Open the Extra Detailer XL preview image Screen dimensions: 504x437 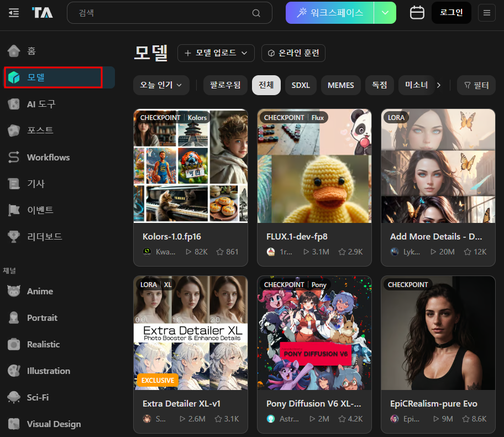click(191, 333)
